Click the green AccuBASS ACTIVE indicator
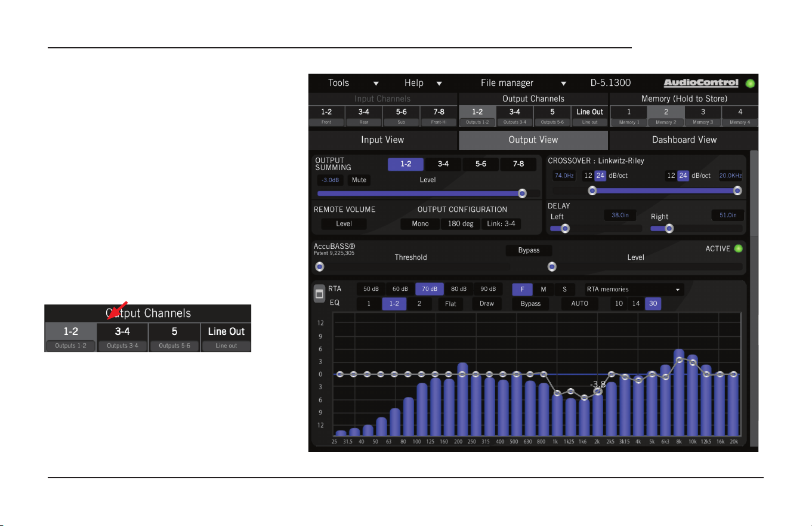812x526 pixels. coord(738,248)
